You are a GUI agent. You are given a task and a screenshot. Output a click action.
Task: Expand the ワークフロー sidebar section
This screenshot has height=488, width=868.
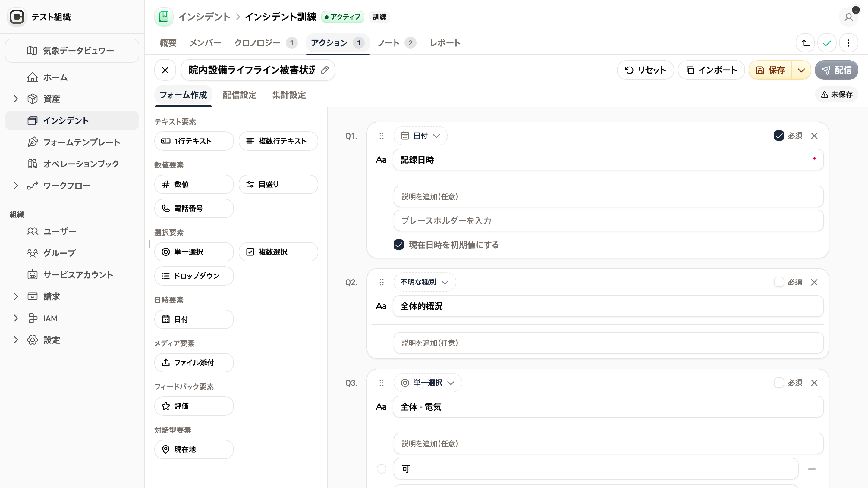coord(15,186)
